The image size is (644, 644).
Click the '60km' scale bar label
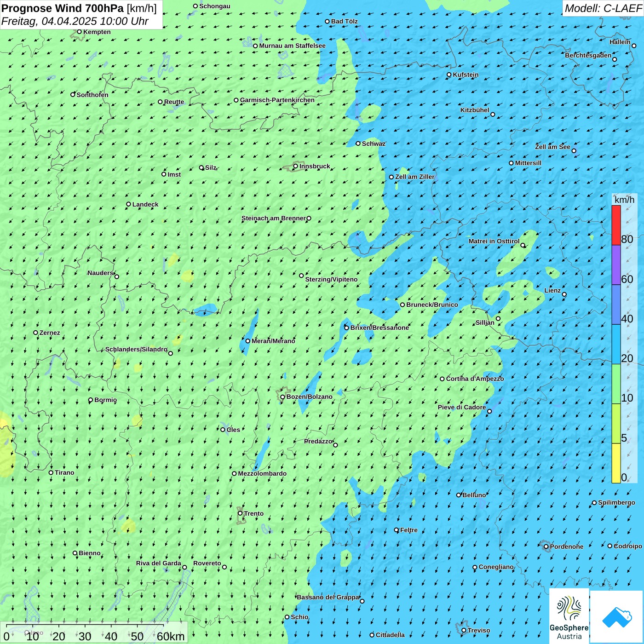[x=171, y=636]
